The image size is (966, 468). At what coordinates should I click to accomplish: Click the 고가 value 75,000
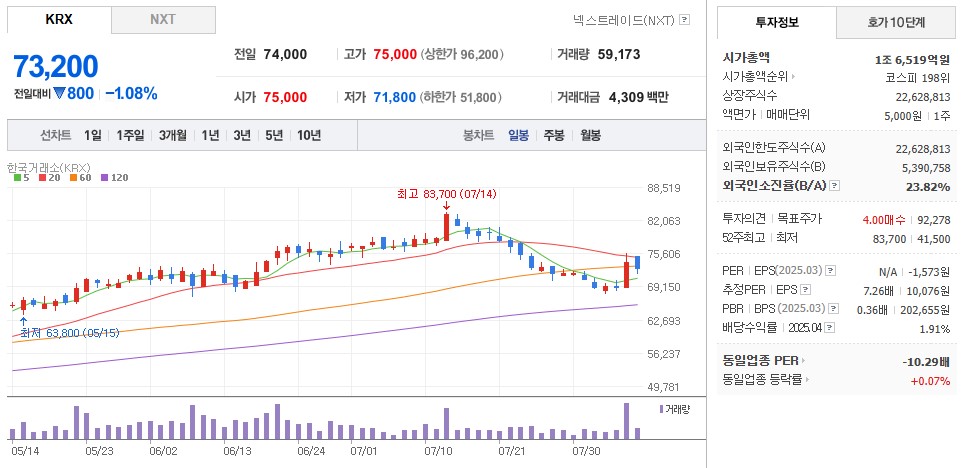click(x=395, y=54)
